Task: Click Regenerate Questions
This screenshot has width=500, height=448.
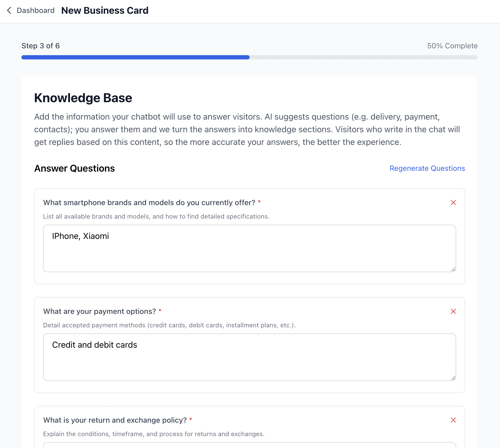Action: [427, 168]
